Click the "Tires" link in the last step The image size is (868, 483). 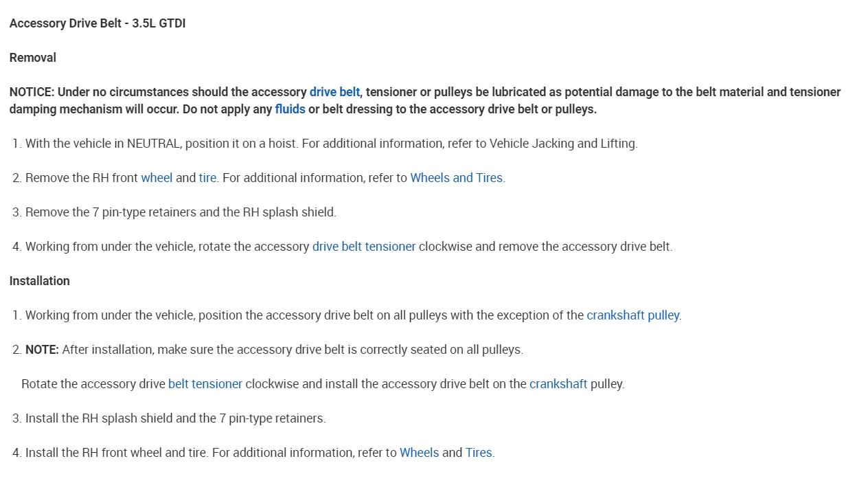coord(479,453)
